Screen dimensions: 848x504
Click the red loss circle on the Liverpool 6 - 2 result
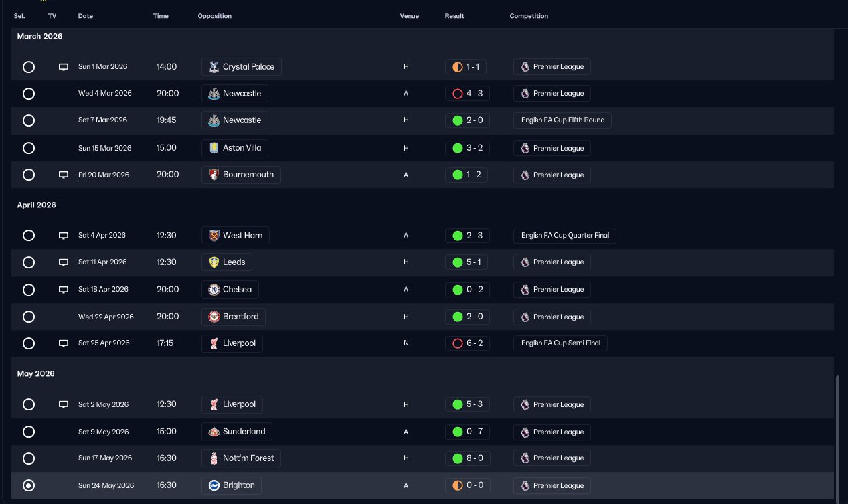(458, 343)
